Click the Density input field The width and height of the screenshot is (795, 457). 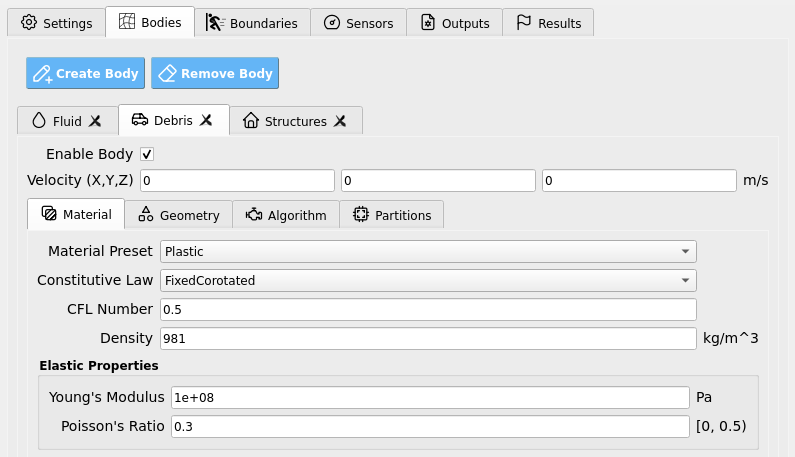(x=428, y=338)
